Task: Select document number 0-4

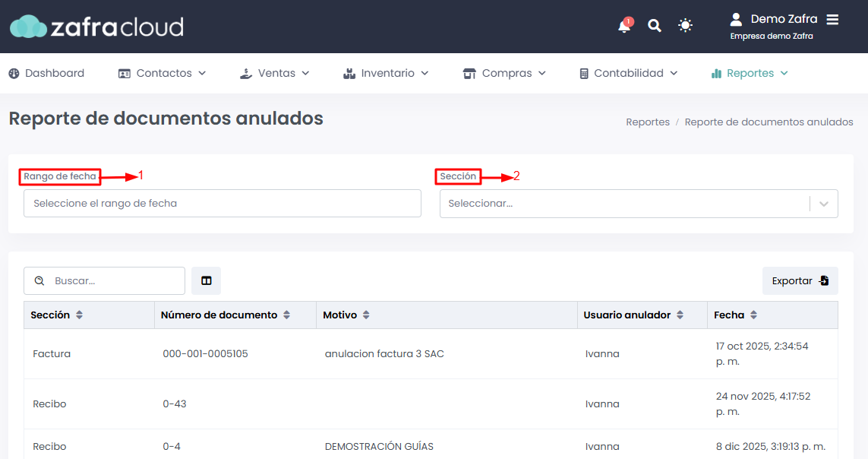Action: (172, 446)
